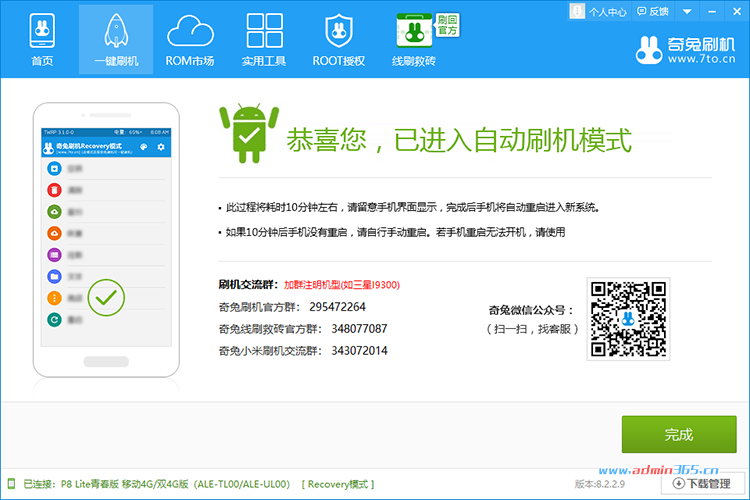Click the gear settings icon in phone preview header
Image resolution: width=750 pixels, height=500 pixels.
point(161,147)
